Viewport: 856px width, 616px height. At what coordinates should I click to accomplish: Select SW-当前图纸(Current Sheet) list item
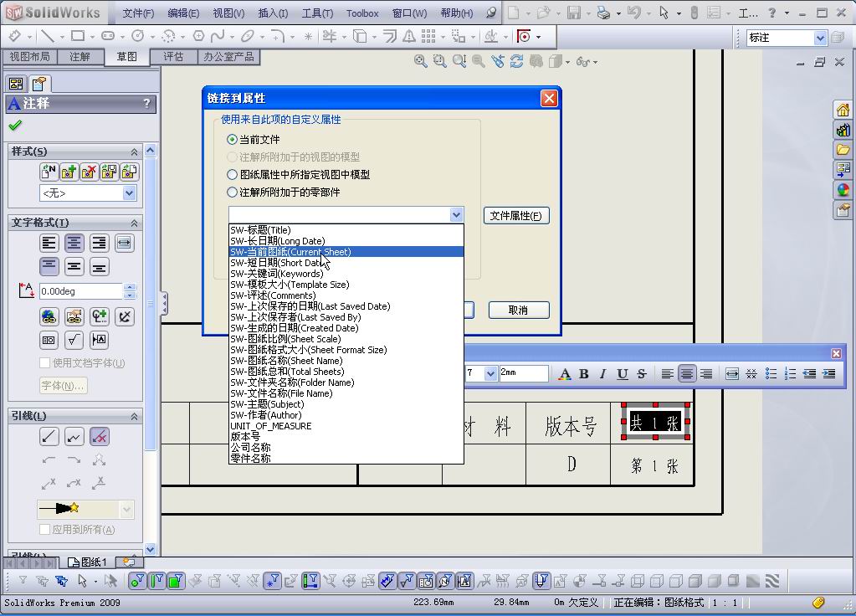tap(346, 252)
